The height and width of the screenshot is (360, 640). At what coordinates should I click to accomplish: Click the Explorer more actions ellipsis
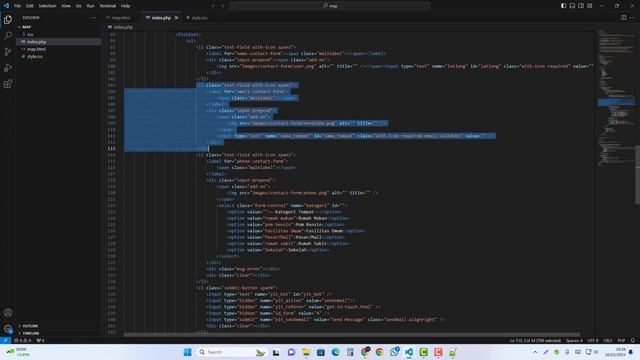[x=93, y=18]
